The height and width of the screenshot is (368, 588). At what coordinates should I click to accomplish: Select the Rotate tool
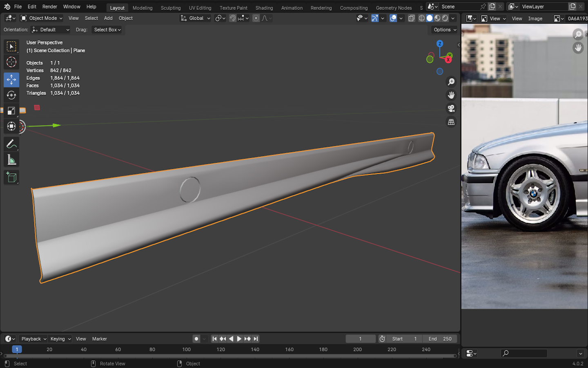(11, 95)
